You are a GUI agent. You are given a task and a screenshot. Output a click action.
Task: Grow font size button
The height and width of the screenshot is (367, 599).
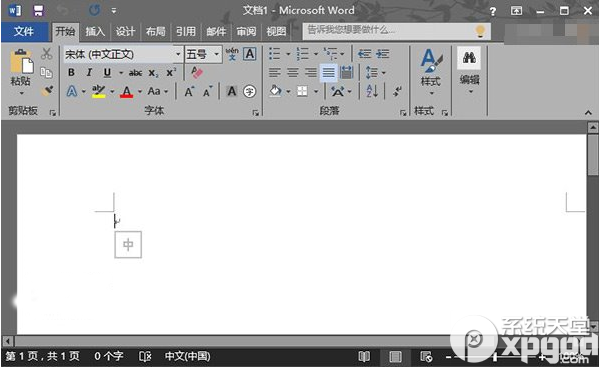click(x=189, y=92)
